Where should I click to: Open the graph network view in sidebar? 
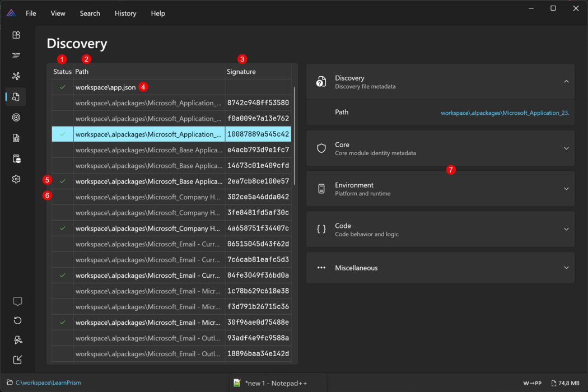tap(16, 76)
